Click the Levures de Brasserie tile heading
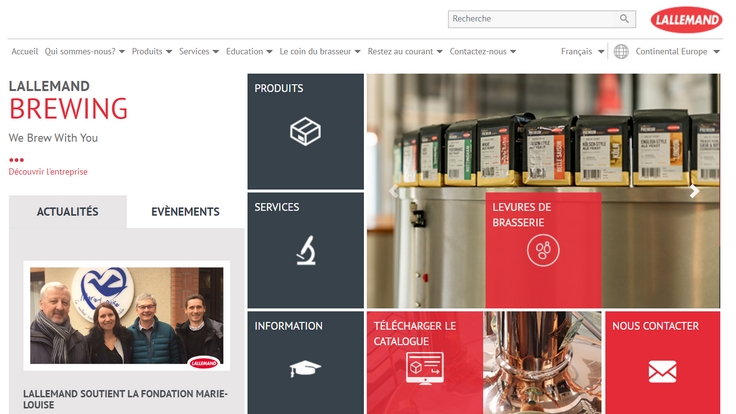The image size is (736, 414). point(521,215)
